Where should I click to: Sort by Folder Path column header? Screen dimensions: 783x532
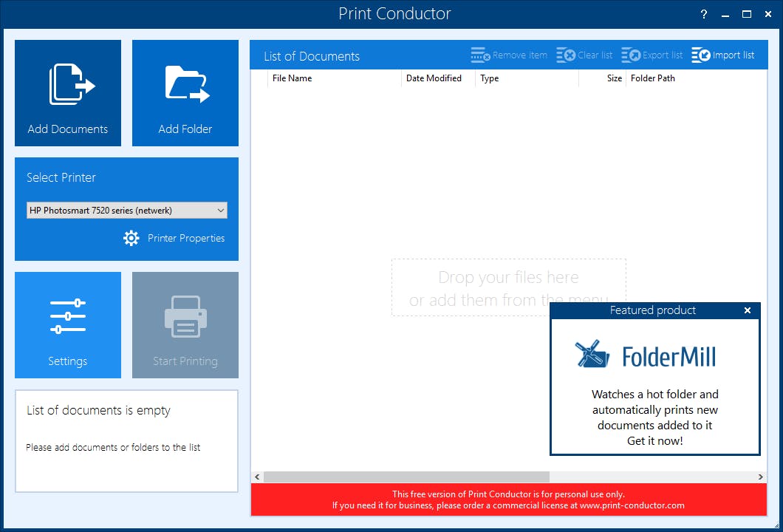(x=696, y=78)
